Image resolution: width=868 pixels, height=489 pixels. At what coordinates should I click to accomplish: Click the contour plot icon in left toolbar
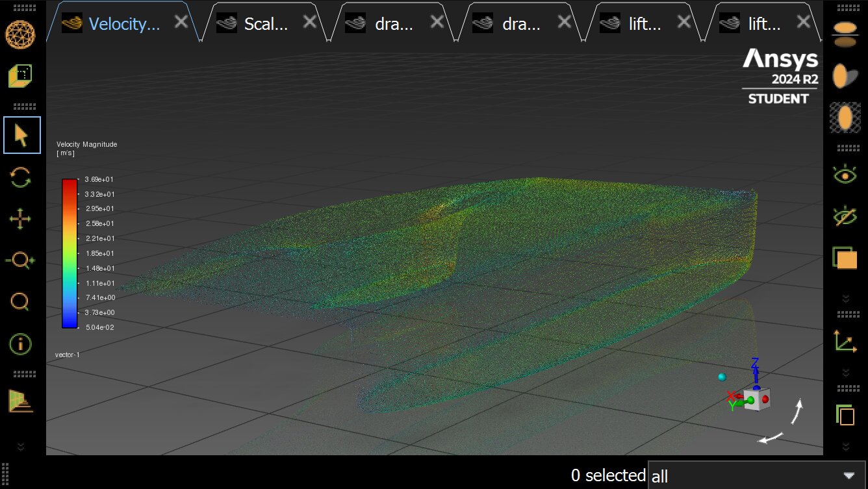21,401
